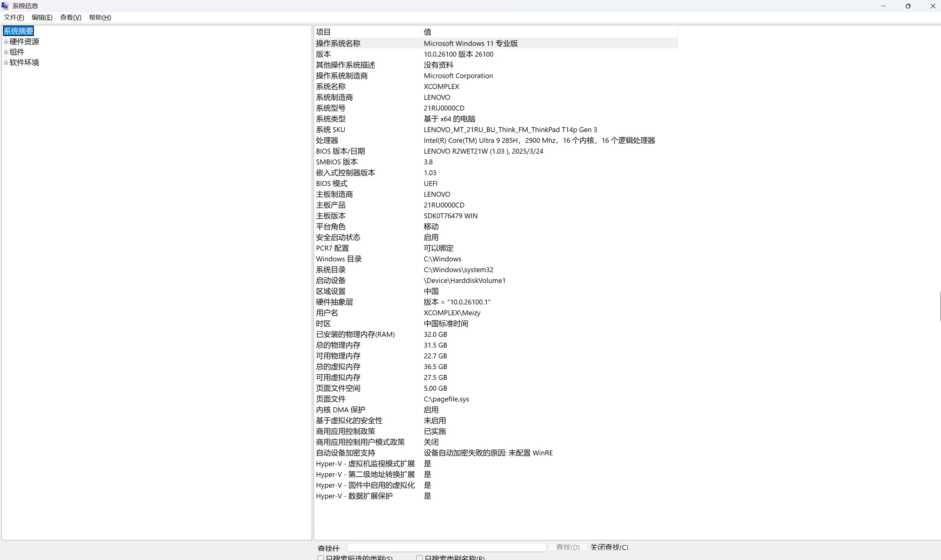This screenshot has height=560, width=941.
Task: Click the 查找(D) button
Action: point(567,547)
